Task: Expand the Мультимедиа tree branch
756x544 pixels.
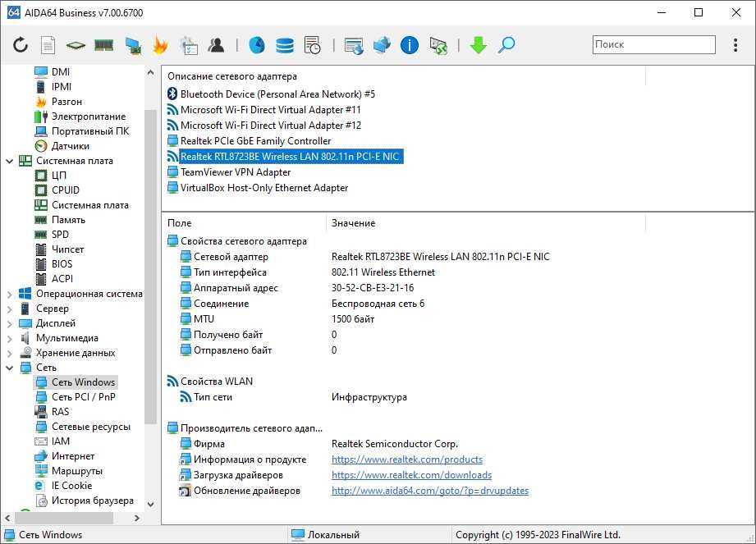Action: (10, 338)
